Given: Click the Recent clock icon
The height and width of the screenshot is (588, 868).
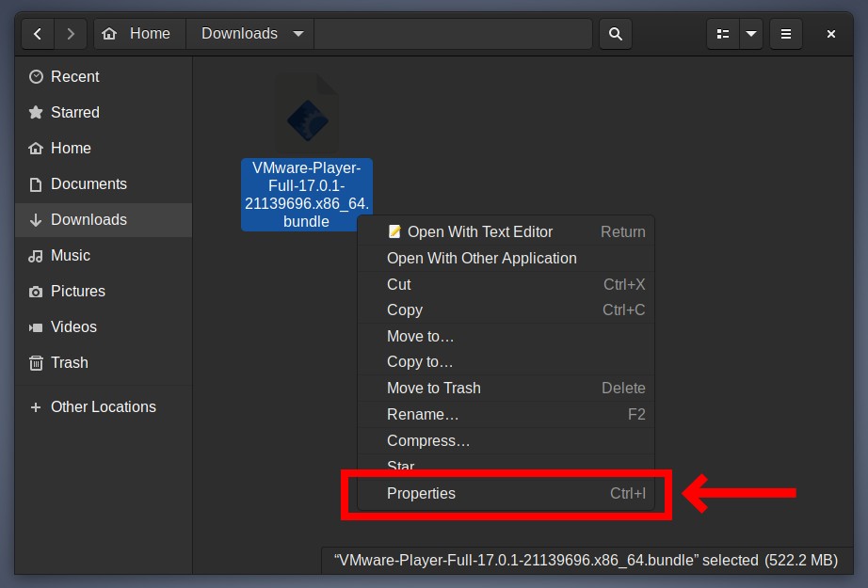Looking at the screenshot, I should pyautogui.click(x=36, y=77).
